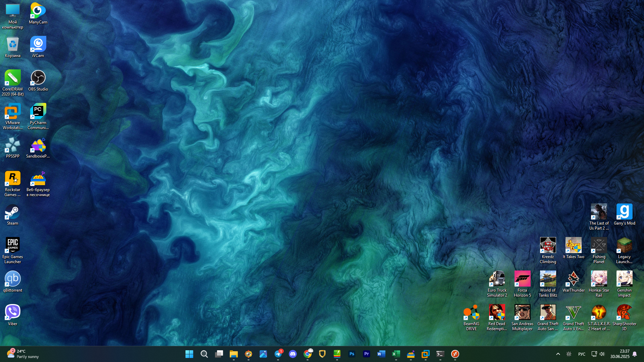Open Task View on taskbar
The height and width of the screenshot is (362, 644).
pyautogui.click(x=219, y=354)
